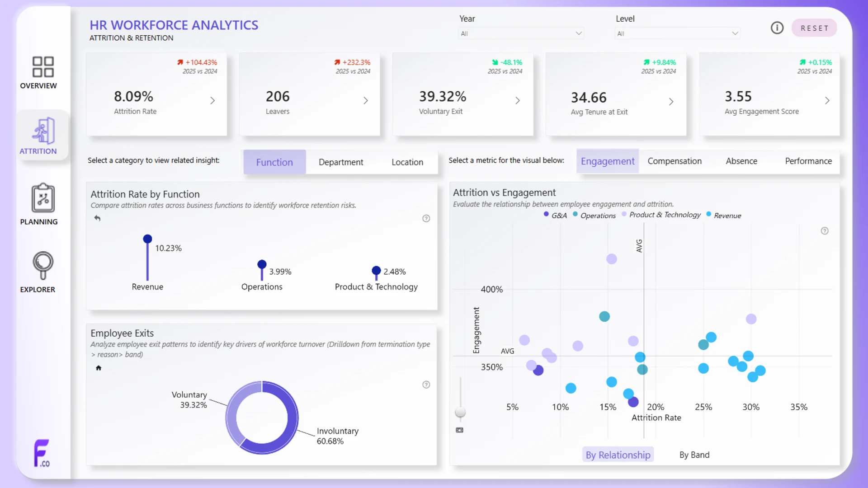The height and width of the screenshot is (488, 868).
Task: Click the vertical zoom slider handle on scatter chart
Action: pos(460,412)
